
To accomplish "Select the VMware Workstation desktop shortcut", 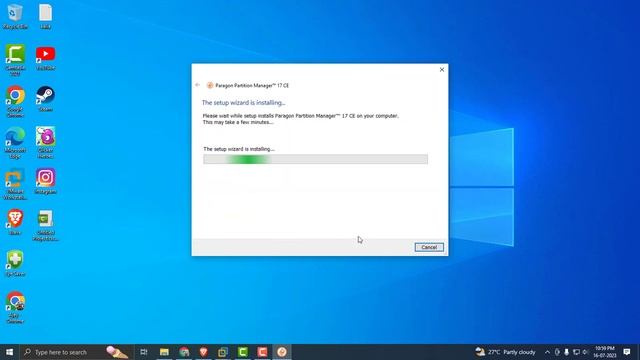I will (15, 184).
